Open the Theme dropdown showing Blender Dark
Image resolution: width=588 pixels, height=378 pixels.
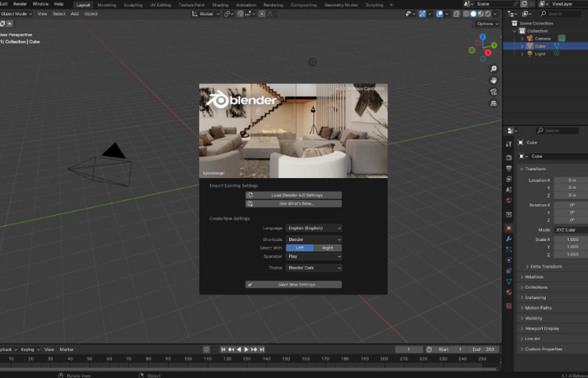coord(314,267)
